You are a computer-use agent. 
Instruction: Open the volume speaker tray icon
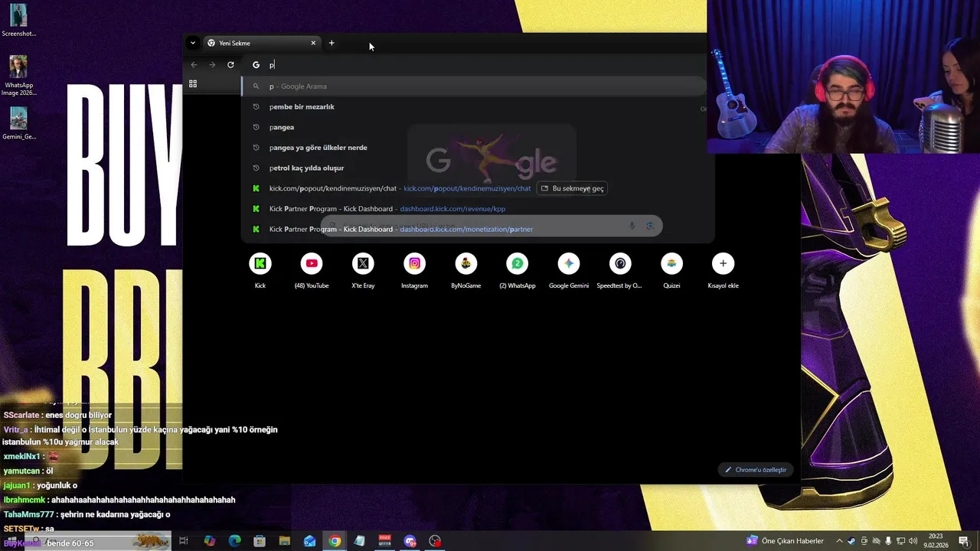(x=913, y=541)
